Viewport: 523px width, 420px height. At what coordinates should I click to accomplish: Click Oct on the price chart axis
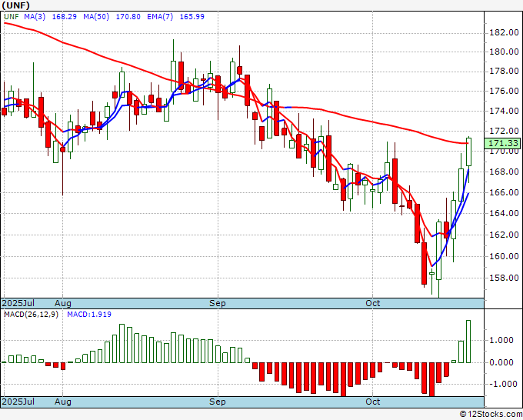372,303
